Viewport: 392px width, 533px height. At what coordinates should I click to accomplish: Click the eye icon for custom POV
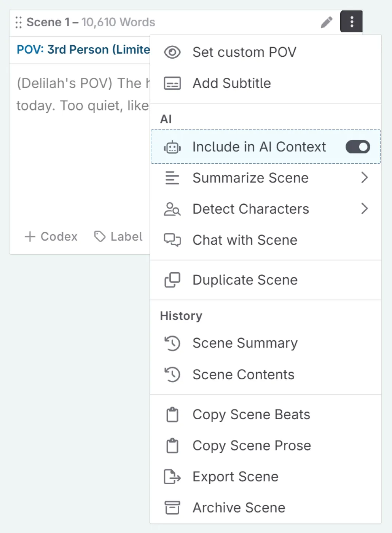[172, 52]
